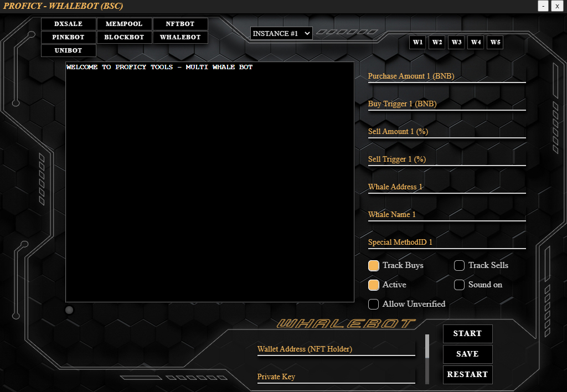Focus the Purchase Amount 1 (BNB) field

point(447,76)
